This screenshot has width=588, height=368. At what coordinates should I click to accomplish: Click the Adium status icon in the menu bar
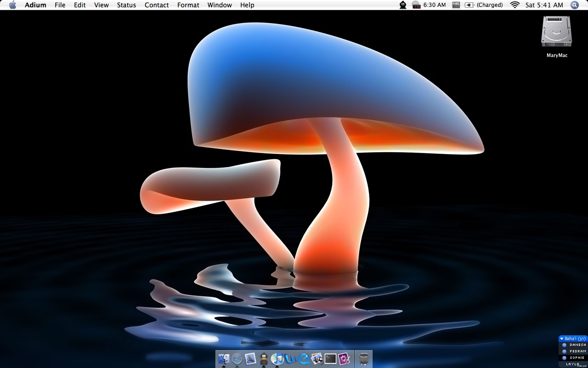tap(403, 5)
